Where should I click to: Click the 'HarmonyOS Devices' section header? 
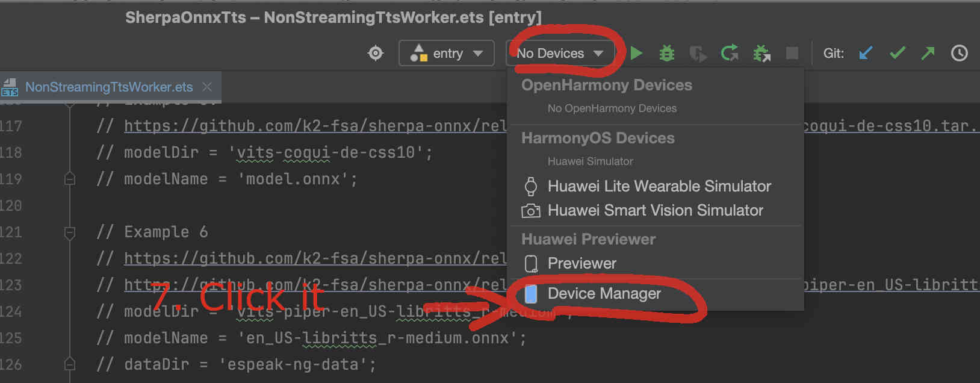coord(598,138)
